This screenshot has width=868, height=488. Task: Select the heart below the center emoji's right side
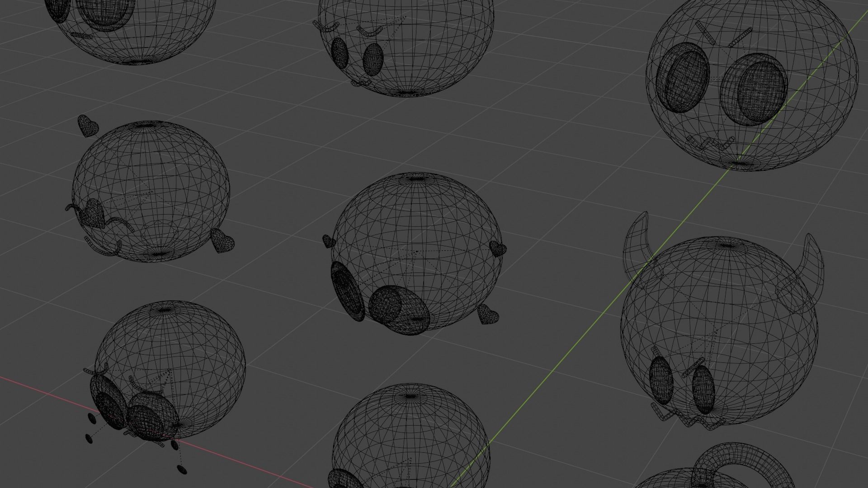click(x=488, y=314)
